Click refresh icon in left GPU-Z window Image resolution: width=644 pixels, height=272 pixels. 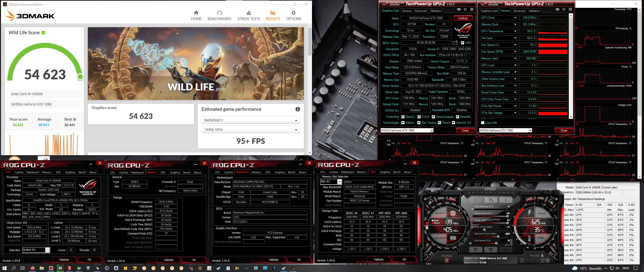click(x=465, y=9)
